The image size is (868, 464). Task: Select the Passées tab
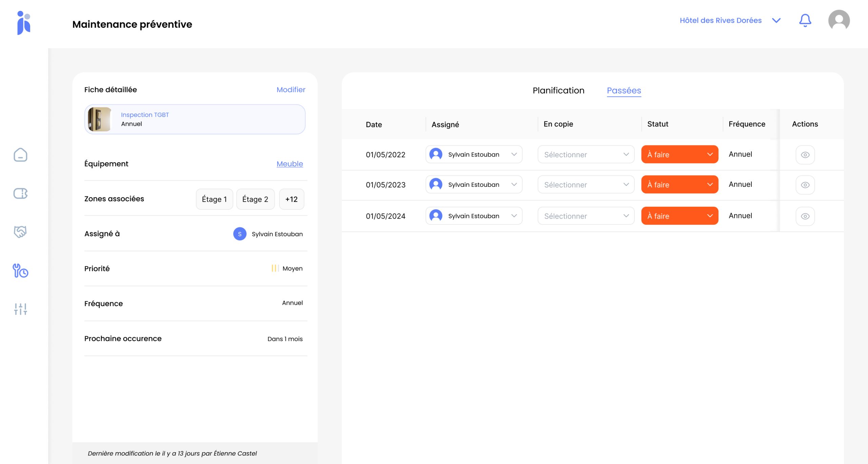(x=624, y=90)
